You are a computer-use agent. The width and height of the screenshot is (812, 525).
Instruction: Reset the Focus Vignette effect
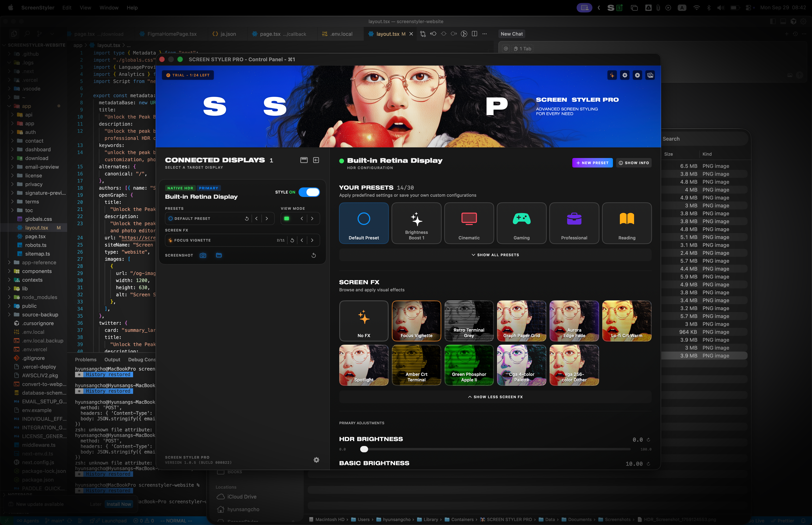(x=292, y=240)
